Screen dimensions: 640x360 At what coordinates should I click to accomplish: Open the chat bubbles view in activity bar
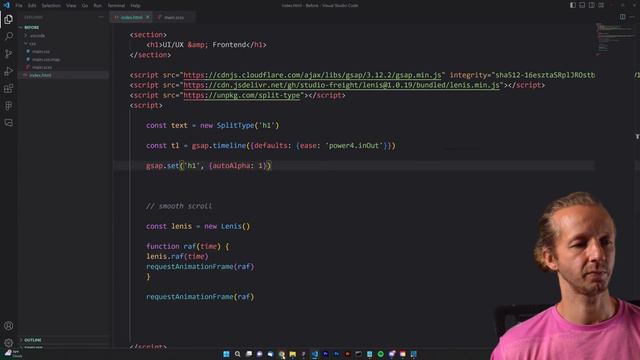[9, 122]
